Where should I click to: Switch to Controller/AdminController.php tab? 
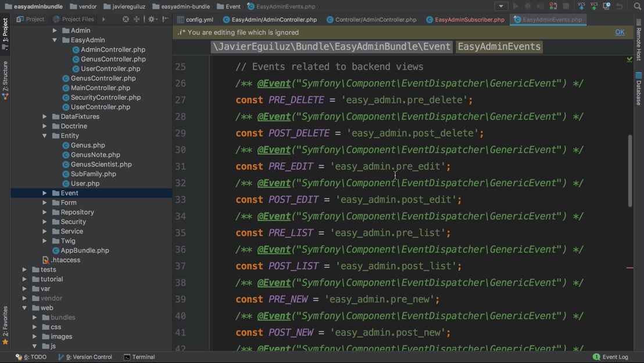[x=371, y=19]
